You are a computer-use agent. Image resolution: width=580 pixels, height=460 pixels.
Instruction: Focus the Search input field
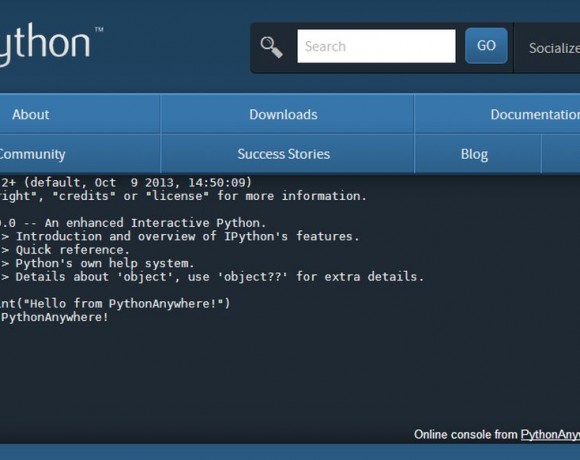(376, 46)
